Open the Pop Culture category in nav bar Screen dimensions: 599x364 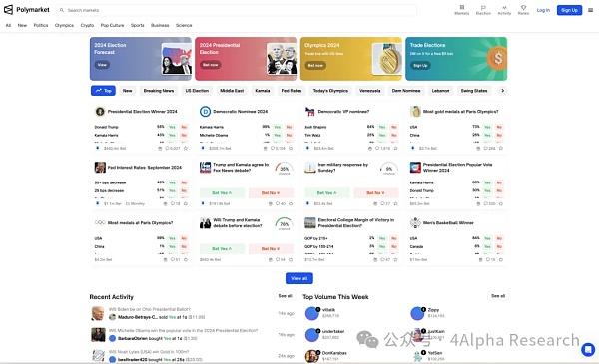(x=112, y=25)
